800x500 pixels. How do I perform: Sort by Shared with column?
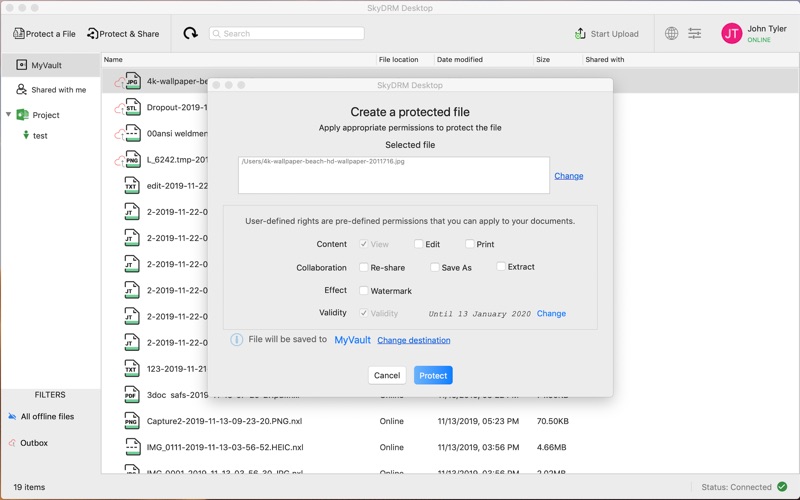coord(605,60)
